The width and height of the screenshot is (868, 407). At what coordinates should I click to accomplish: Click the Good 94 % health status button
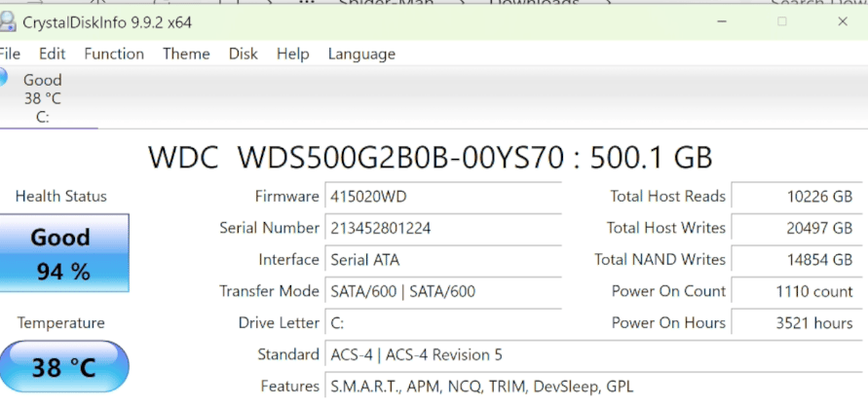click(x=63, y=253)
